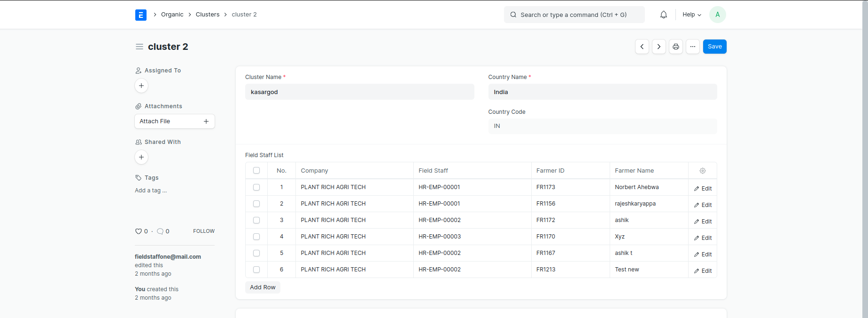Screen dimensions: 868x318
Task: Open notifications bell icon
Action: click(663, 15)
